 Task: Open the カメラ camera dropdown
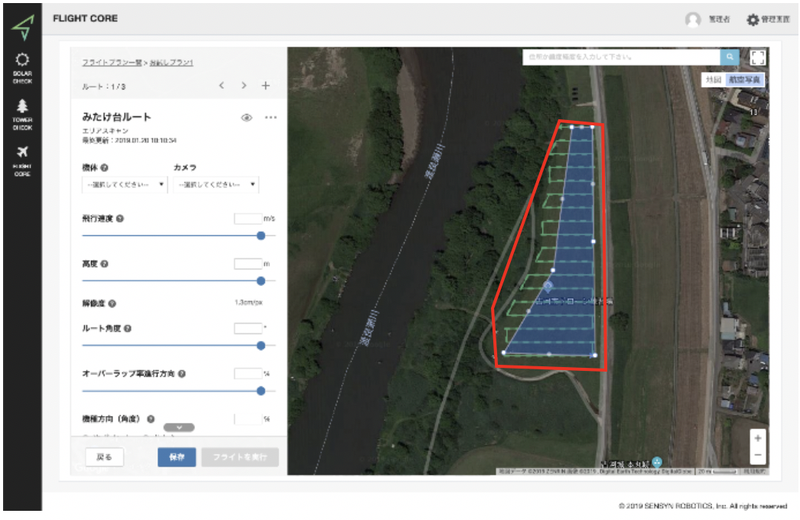[x=216, y=185]
